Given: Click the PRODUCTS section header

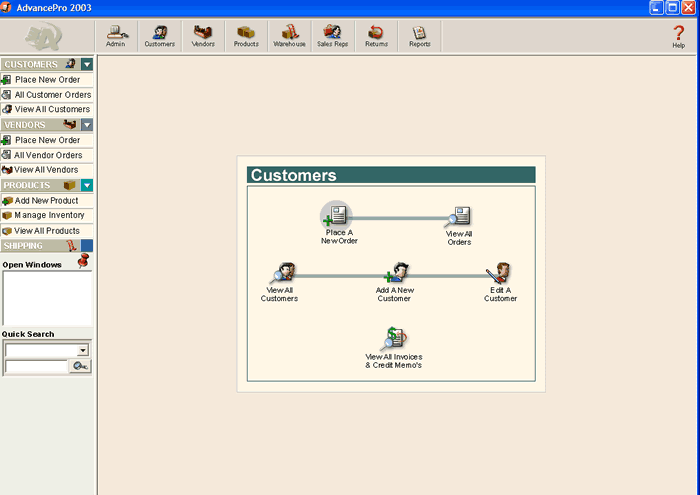Looking at the screenshot, I should pyautogui.click(x=41, y=185).
